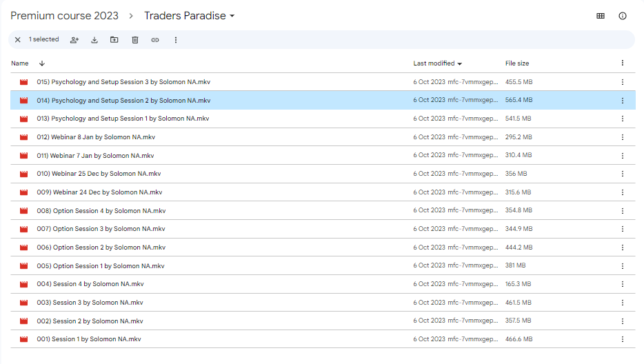644x364 pixels.
Task: Clear selection with the X icon
Action: coord(18,40)
